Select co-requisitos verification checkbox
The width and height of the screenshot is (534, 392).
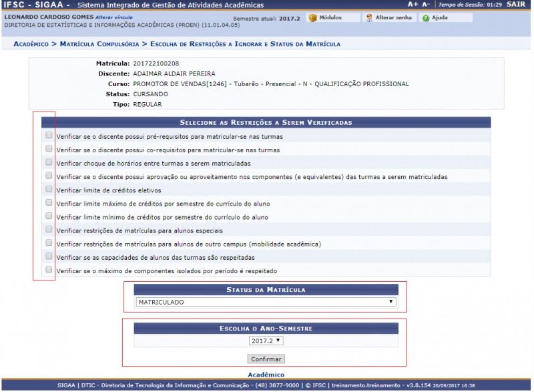(48, 149)
